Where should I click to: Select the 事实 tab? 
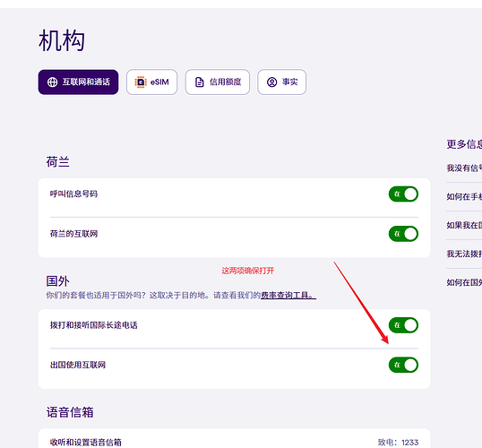[x=282, y=82]
